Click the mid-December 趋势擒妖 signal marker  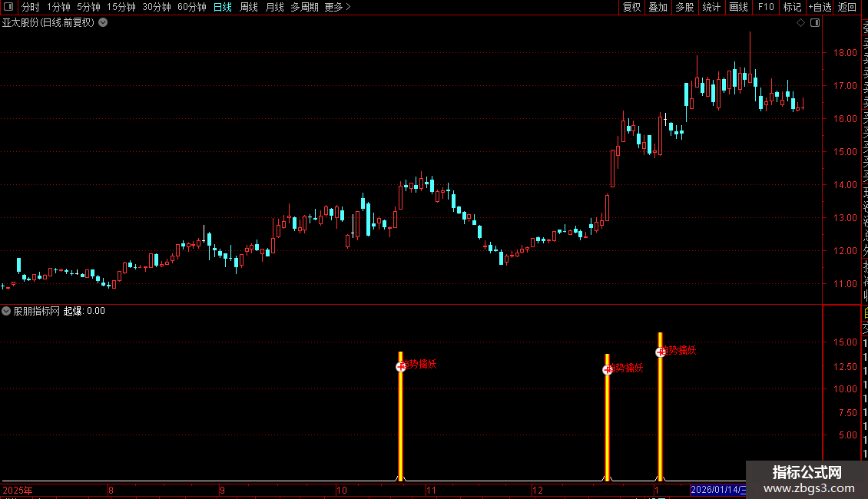[x=608, y=369]
